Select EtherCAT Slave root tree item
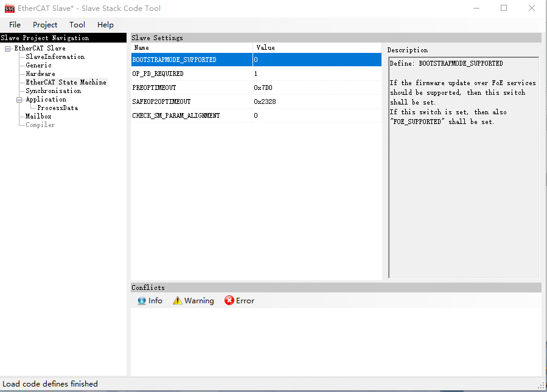This screenshot has width=547, height=392. [x=40, y=48]
